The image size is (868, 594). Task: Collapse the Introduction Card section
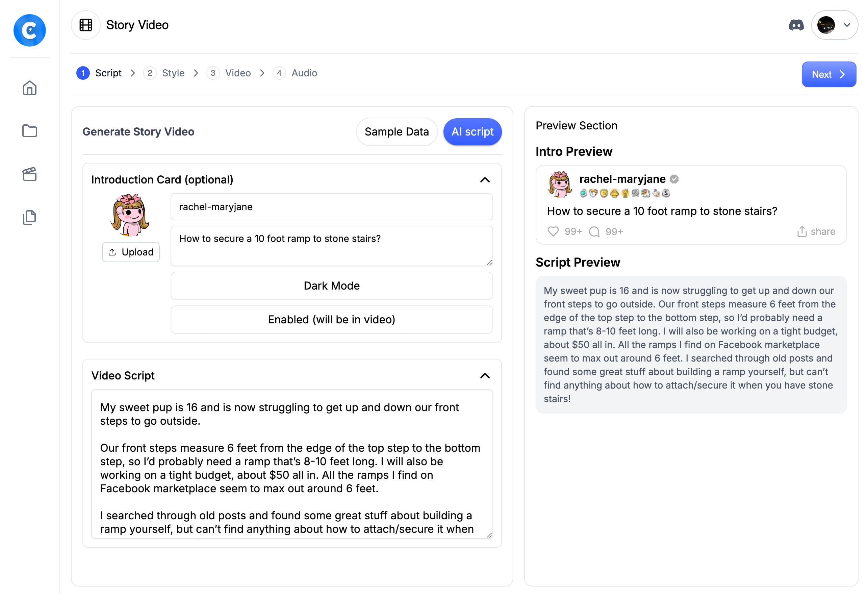(x=485, y=180)
